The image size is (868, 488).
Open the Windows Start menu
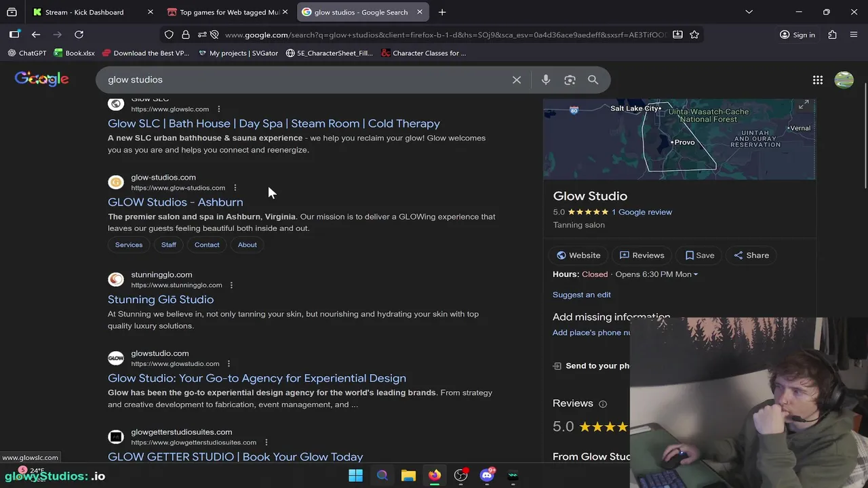355,475
